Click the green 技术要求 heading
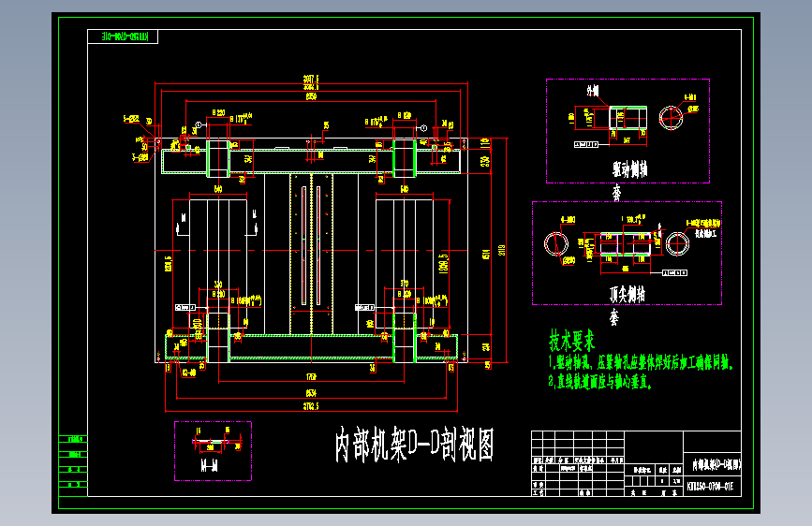This screenshot has height=526, width=812. (x=572, y=341)
